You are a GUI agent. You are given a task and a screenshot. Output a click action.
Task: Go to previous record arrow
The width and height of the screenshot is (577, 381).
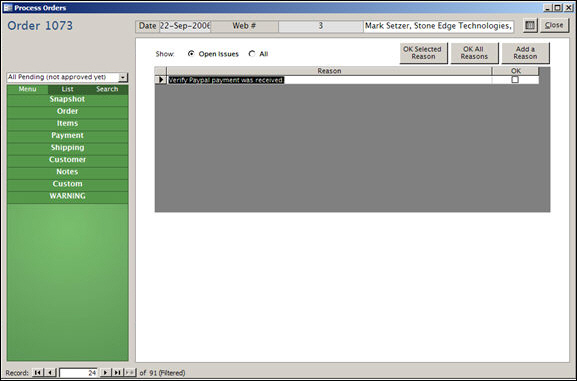pos(50,373)
